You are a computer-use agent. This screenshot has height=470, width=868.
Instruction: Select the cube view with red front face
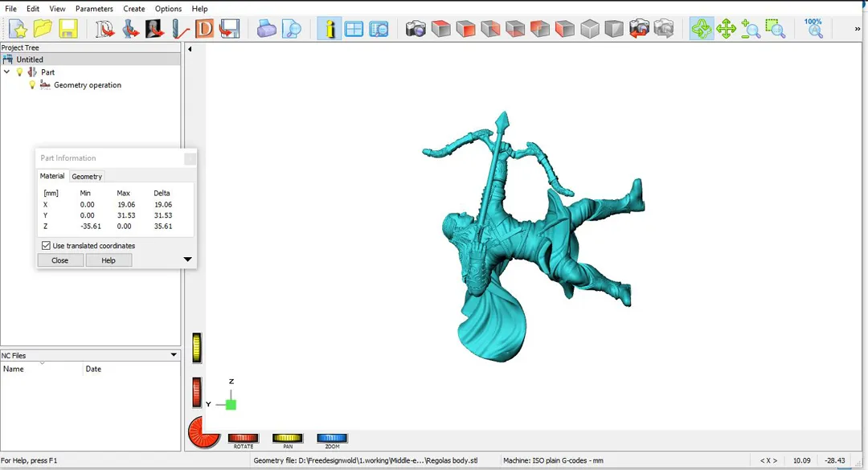[x=465, y=29]
